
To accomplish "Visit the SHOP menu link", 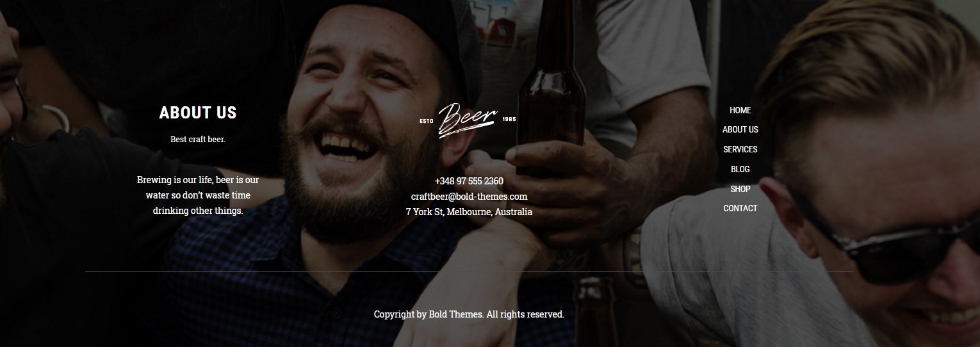I will tap(740, 189).
